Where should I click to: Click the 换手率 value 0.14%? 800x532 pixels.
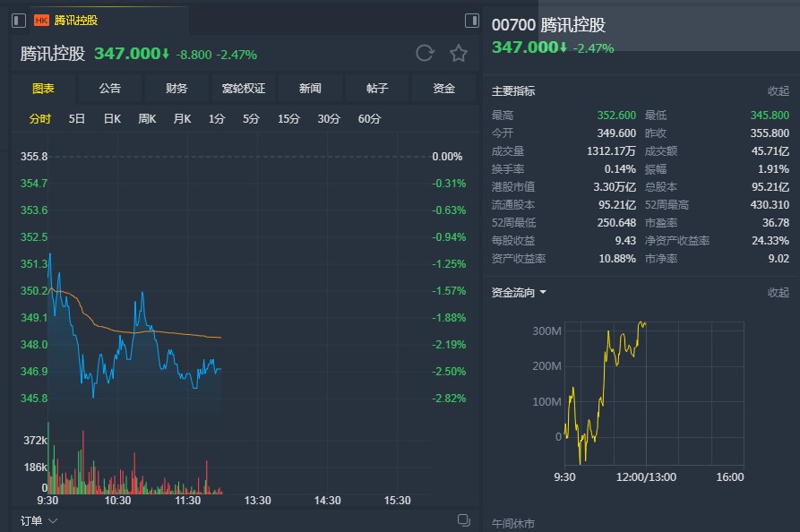(x=620, y=169)
